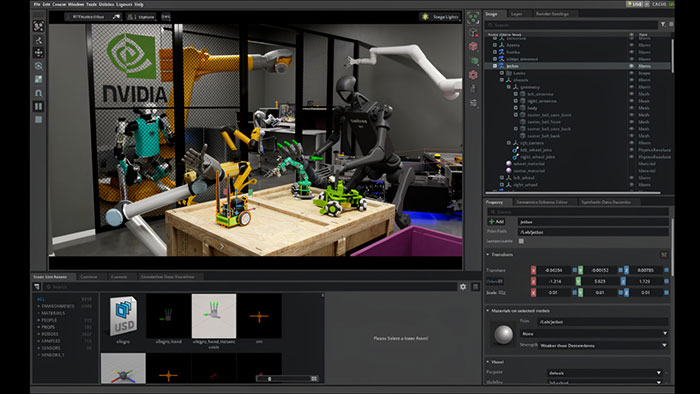The height and width of the screenshot is (394, 700).
Task: Toggle visibility eye for Looks row
Action: point(631,73)
